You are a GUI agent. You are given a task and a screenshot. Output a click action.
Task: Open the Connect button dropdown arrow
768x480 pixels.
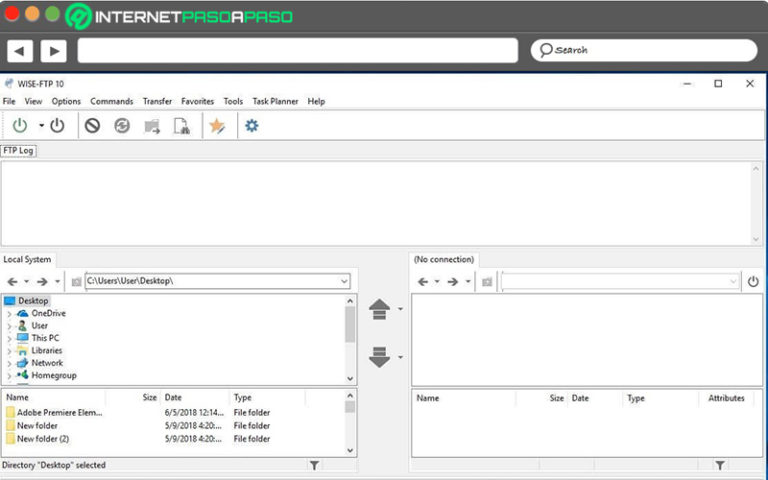pyautogui.click(x=41, y=125)
